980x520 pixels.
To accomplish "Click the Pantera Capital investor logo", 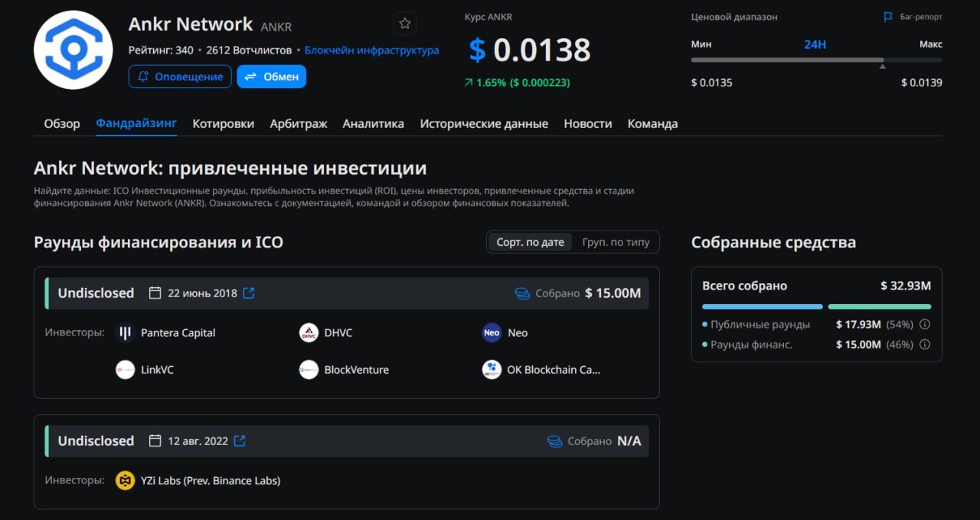I will click(125, 333).
